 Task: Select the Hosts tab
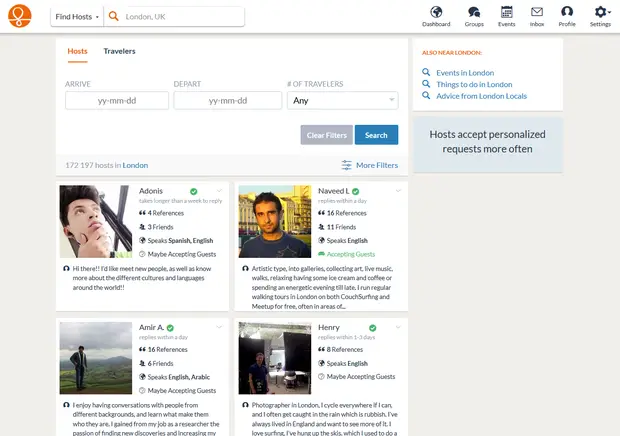77,51
